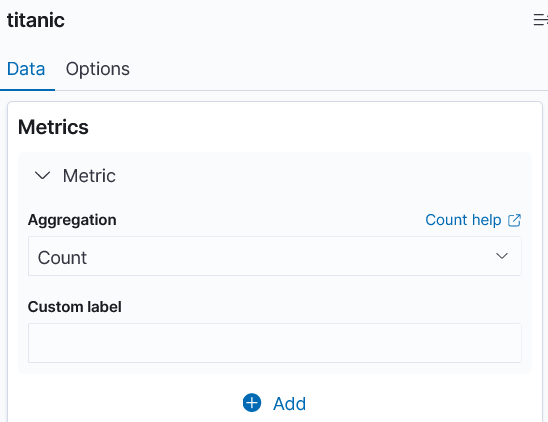The image size is (548, 422).
Task: Click the titanic index pattern title
Action: coord(36,20)
